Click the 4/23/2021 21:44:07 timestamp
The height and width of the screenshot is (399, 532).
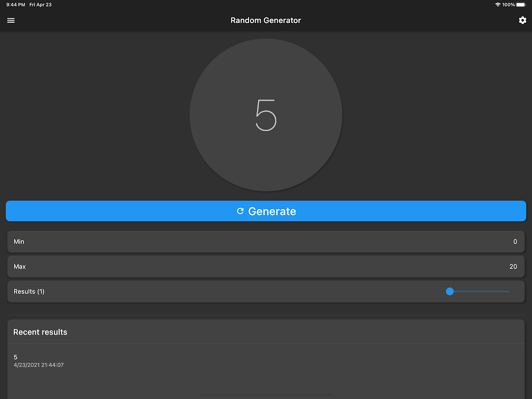[39, 365]
